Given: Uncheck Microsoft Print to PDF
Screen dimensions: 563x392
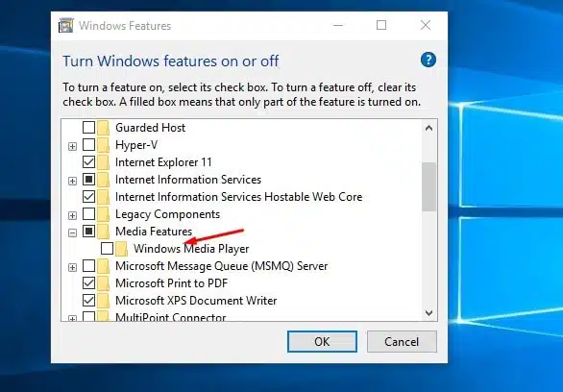Looking at the screenshot, I should click(88, 282).
